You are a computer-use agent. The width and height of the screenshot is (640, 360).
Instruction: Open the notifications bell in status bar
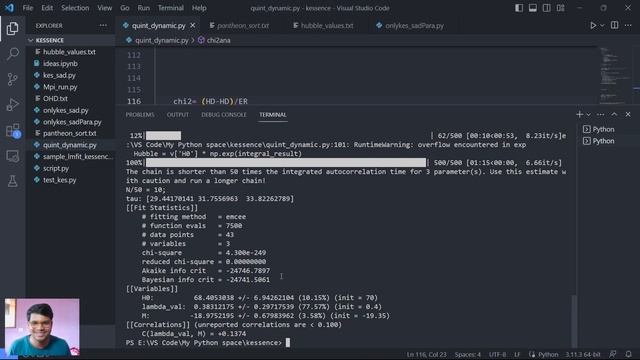point(629,354)
